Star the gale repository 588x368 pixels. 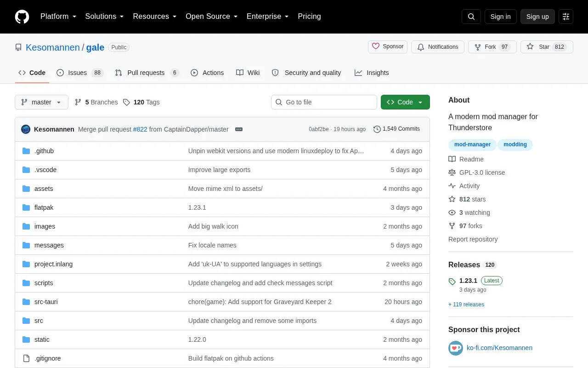coord(547,47)
